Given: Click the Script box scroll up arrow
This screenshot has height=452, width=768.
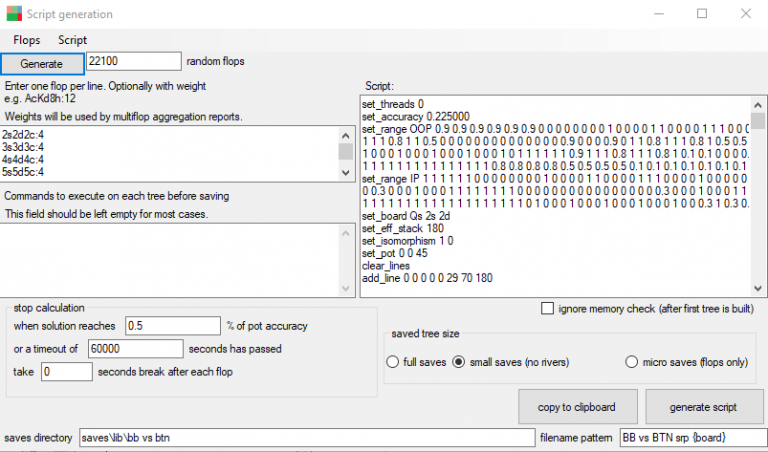Looking at the screenshot, I should point(758,101).
